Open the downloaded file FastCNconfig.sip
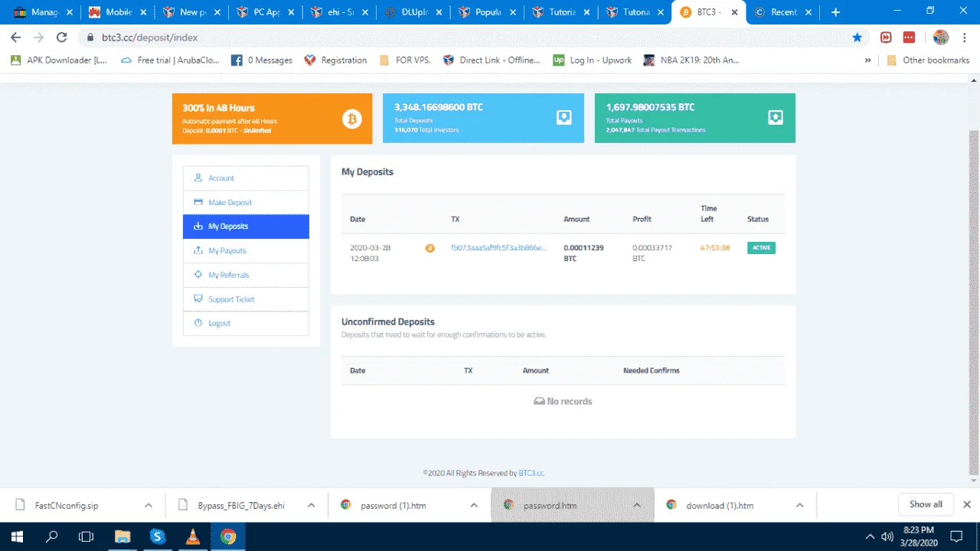Viewport: 980px width, 551px height. [67, 505]
